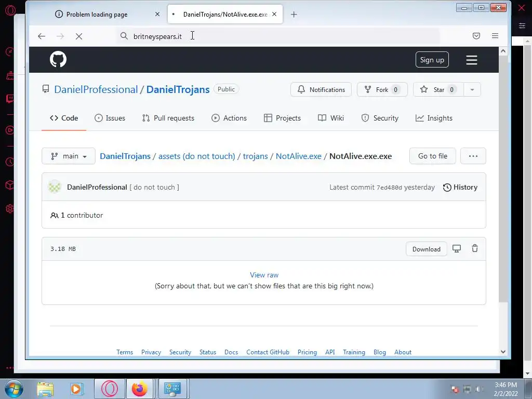
Task: Navigate to NotAlive.exe folder breadcrumb
Action: tap(299, 156)
